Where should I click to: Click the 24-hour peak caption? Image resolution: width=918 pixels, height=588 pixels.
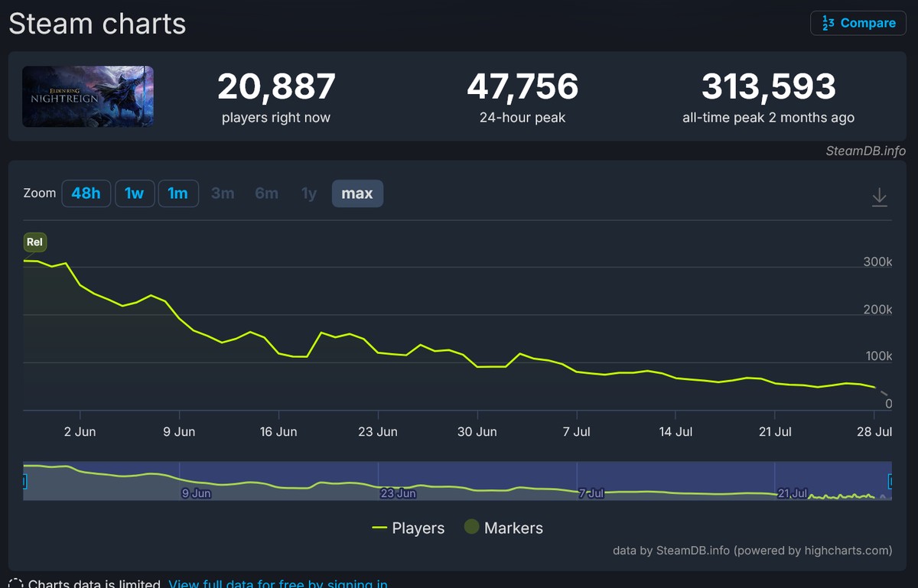[x=522, y=118]
